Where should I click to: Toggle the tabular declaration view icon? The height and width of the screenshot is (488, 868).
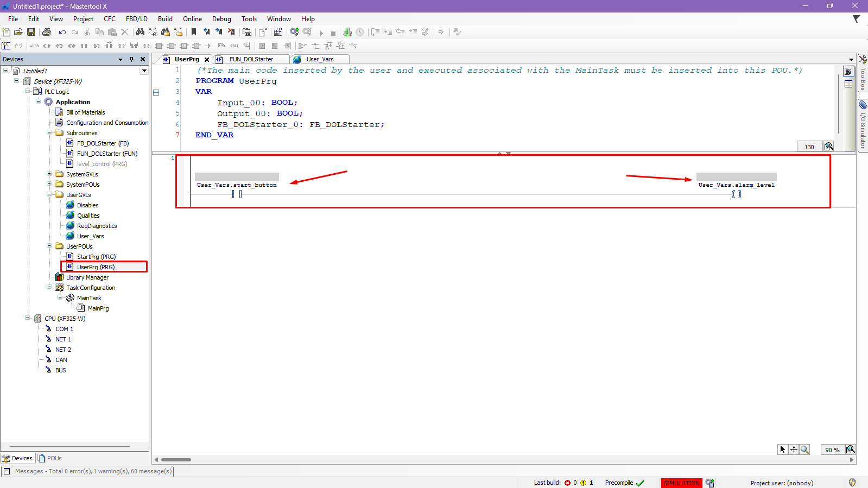coord(848,84)
